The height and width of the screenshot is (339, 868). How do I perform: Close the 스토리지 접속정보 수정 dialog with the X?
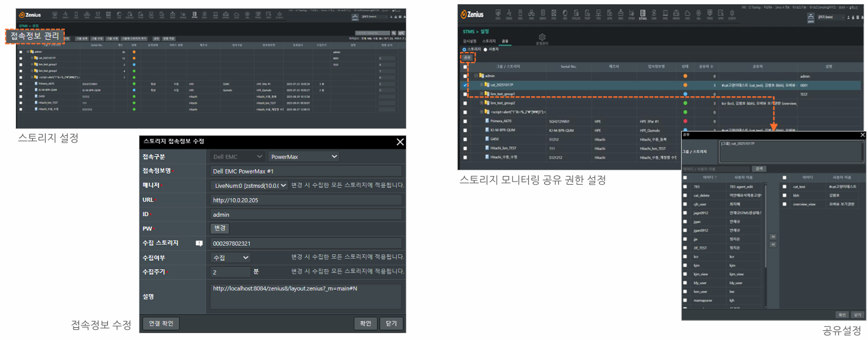(400, 142)
